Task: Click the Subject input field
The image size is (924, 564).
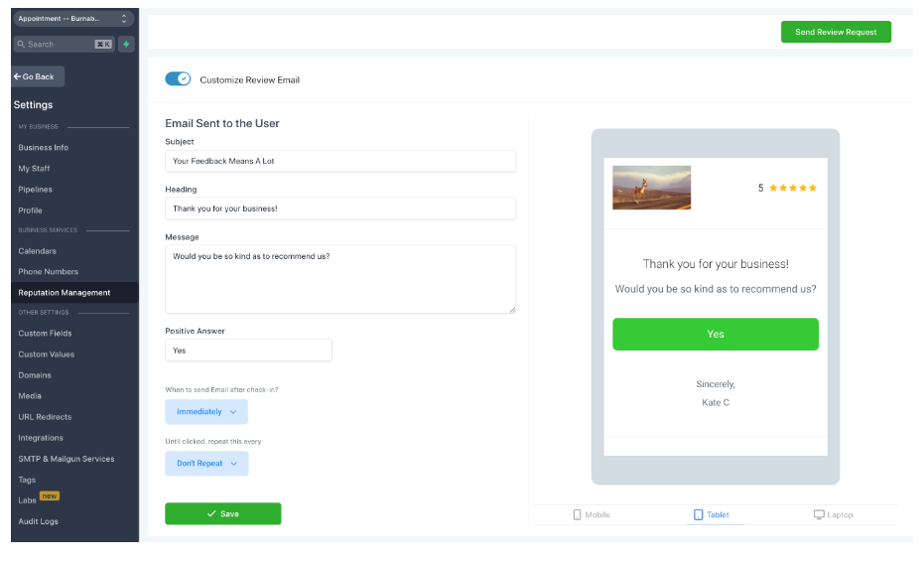Action: point(340,161)
